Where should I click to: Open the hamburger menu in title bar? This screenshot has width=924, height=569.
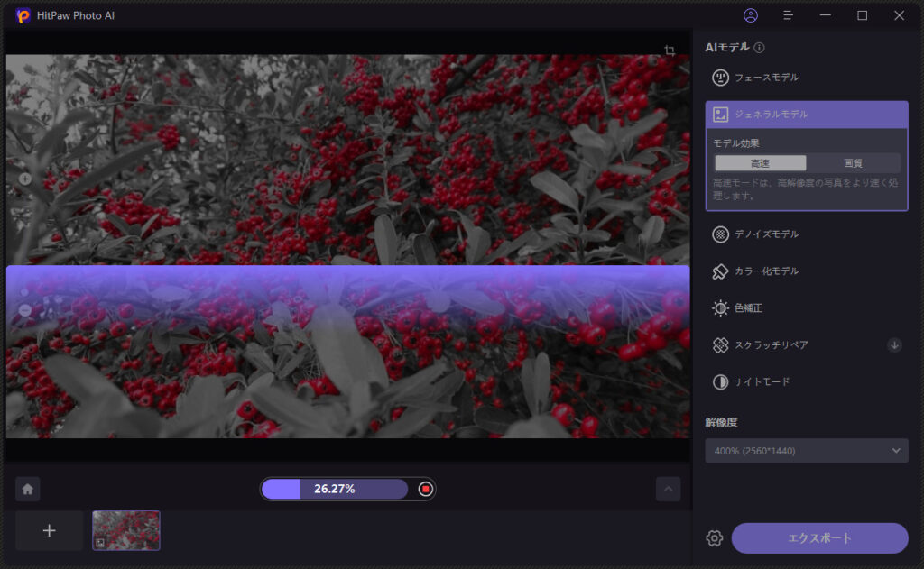click(788, 15)
